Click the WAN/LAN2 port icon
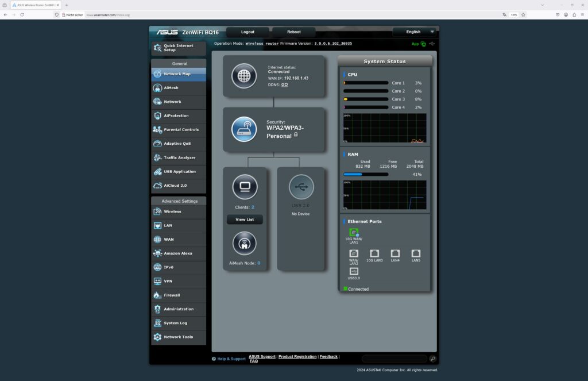 (x=354, y=253)
